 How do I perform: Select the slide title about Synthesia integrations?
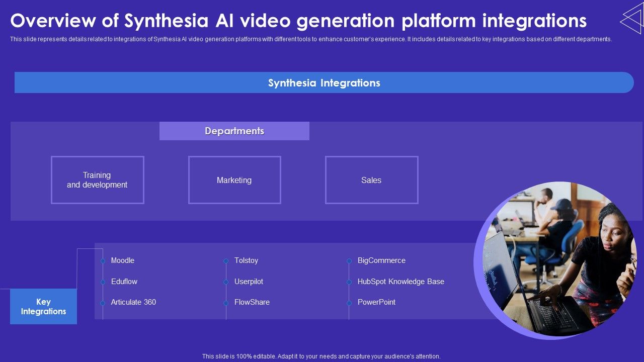coord(298,21)
